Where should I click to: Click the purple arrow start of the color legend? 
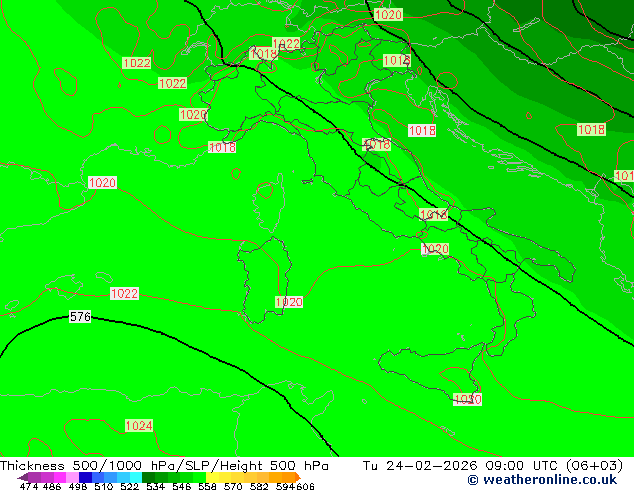pyautogui.click(x=22, y=477)
